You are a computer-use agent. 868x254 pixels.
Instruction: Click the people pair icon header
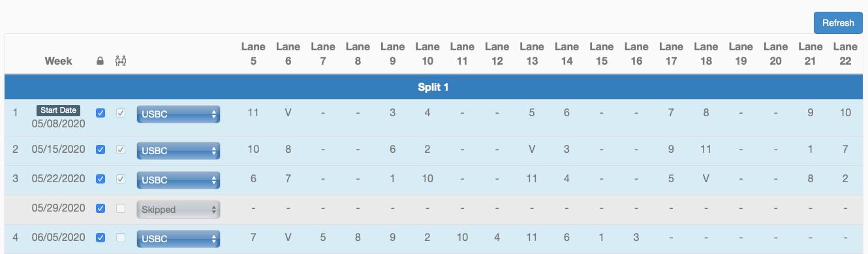coord(120,61)
